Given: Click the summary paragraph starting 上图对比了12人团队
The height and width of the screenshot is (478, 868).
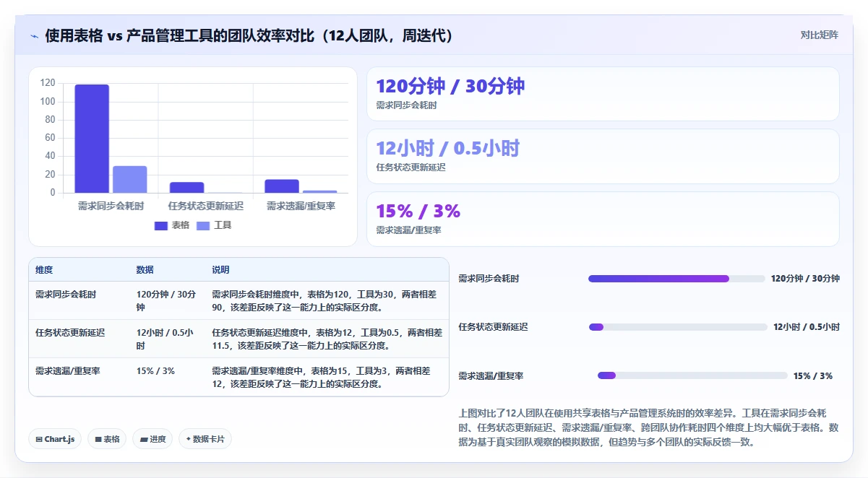Looking at the screenshot, I should click(648, 427).
